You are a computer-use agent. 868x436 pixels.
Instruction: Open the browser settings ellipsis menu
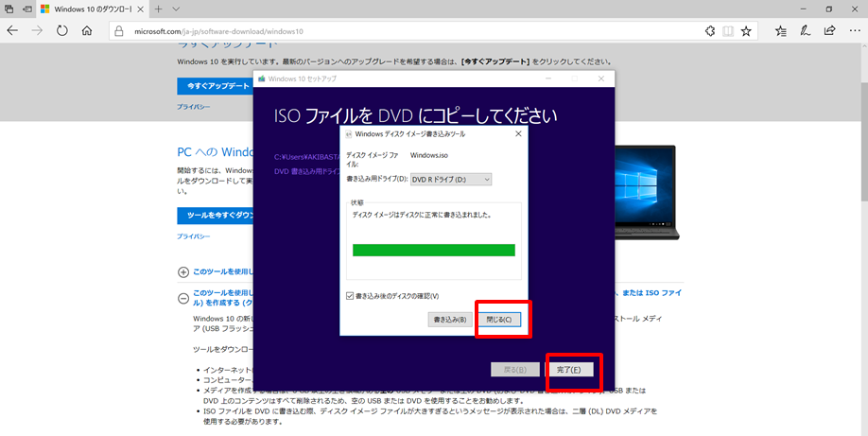click(854, 31)
